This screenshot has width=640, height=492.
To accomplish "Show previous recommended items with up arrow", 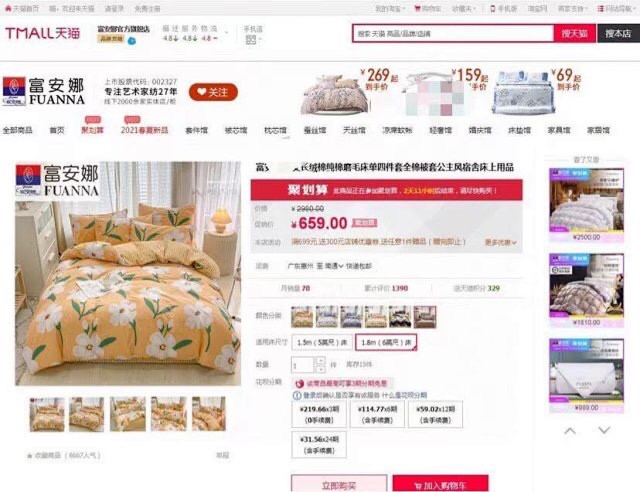I will pos(570,430).
